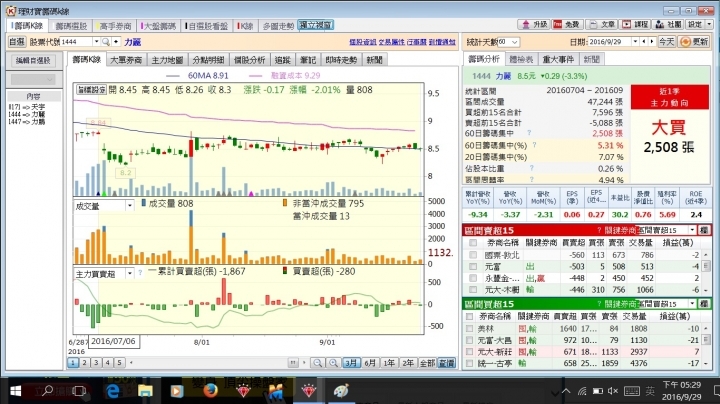This screenshot has width=720, height=404.
Task: Open the 課程 course video button
Action: click(635, 24)
